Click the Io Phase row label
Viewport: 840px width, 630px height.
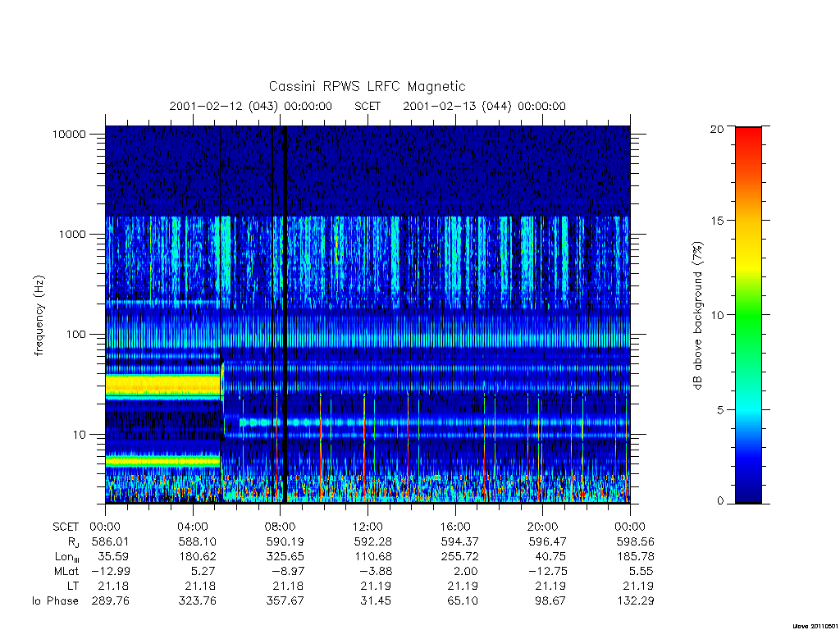pos(55,601)
